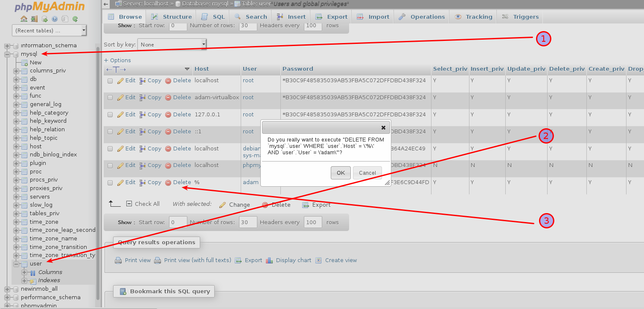Collapse the mysql database tree node
Screen dimensions: 644x309
pos(7,54)
